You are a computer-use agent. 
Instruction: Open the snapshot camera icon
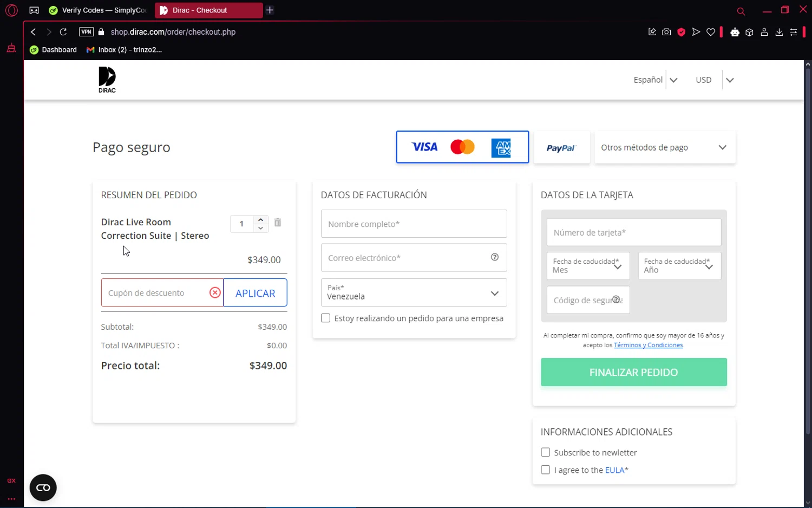pos(666,32)
